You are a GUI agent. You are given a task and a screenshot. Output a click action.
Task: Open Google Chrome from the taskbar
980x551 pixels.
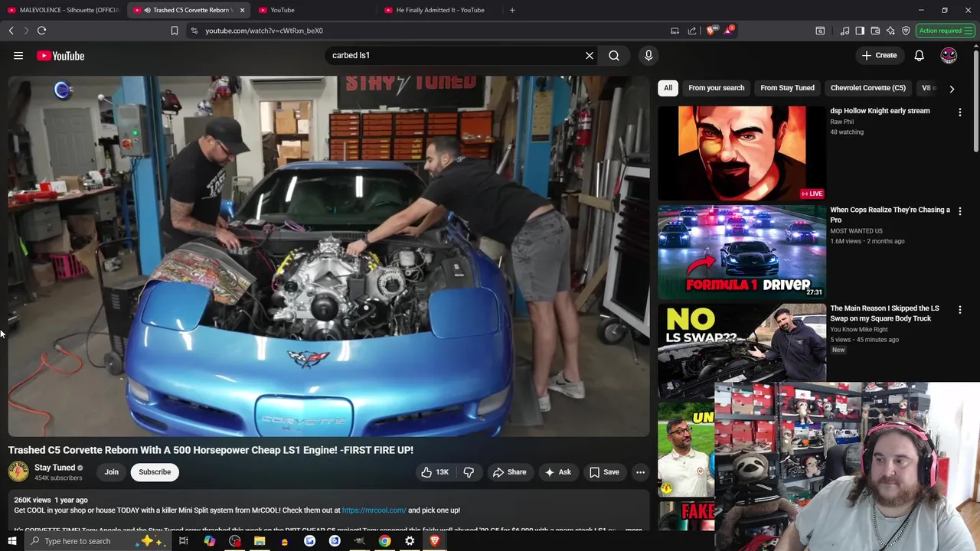tap(384, 541)
